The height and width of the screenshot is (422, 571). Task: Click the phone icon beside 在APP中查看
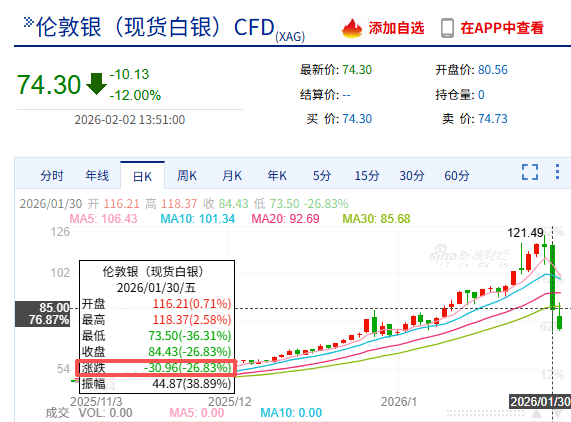click(x=447, y=28)
